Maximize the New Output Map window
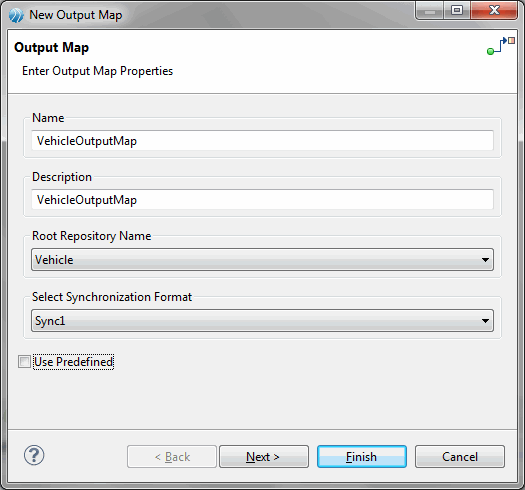 click(457, 11)
